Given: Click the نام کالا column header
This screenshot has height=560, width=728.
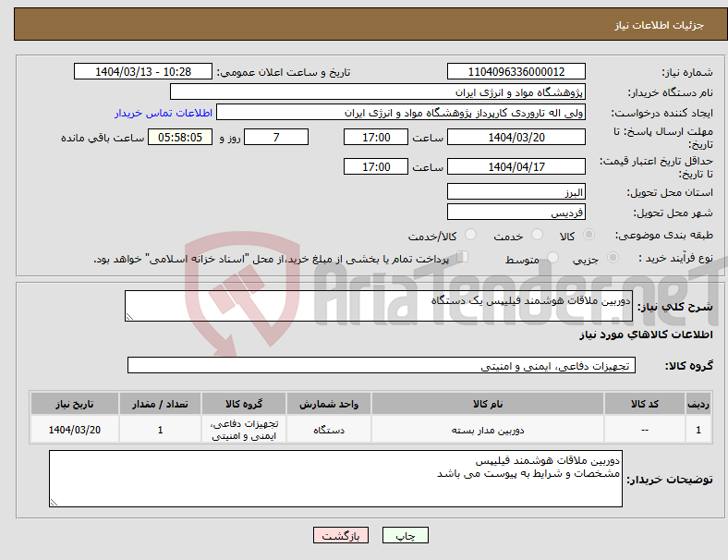Looking at the screenshot, I should pyautogui.click(x=488, y=404).
